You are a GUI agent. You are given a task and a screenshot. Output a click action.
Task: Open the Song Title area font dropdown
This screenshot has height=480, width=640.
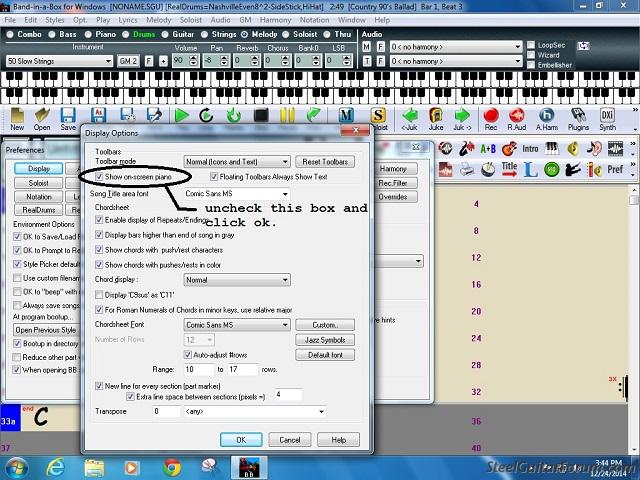[x=237, y=193]
